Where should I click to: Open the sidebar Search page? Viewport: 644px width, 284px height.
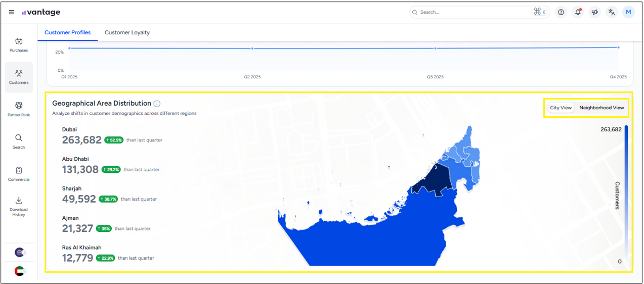point(19,141)
